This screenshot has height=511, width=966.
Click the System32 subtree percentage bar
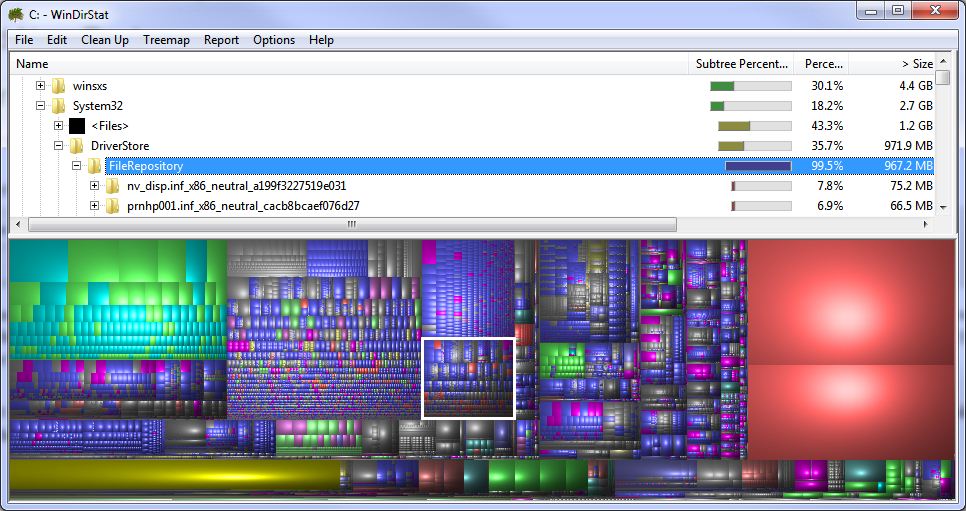[751, 106]
